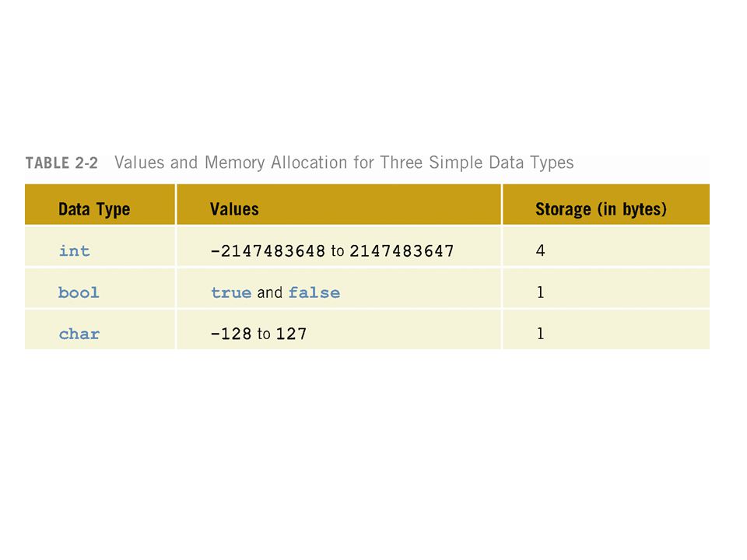Click the TABLE 2-2 label
The width and height of the screenshot is (747, 560).
tap(61, 163)
